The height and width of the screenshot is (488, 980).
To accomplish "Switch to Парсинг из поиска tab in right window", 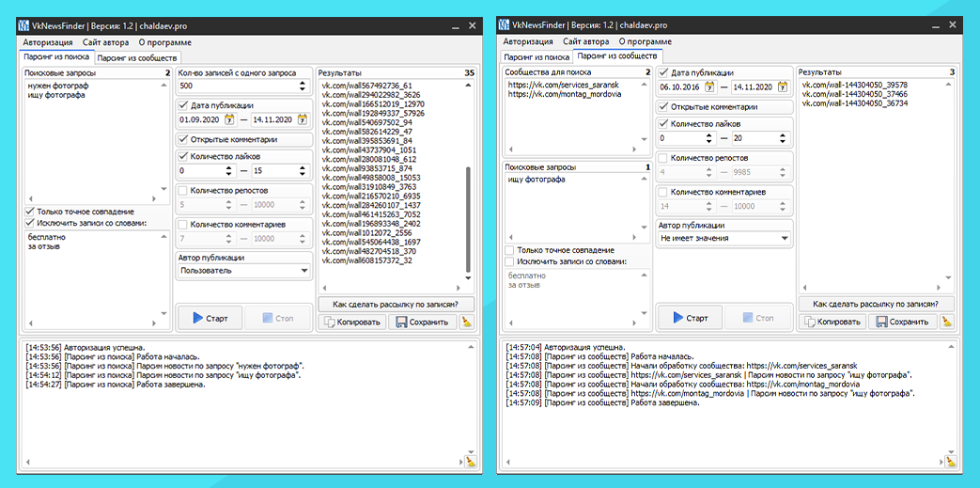I will pyautogui.click(x=537, y=57).
